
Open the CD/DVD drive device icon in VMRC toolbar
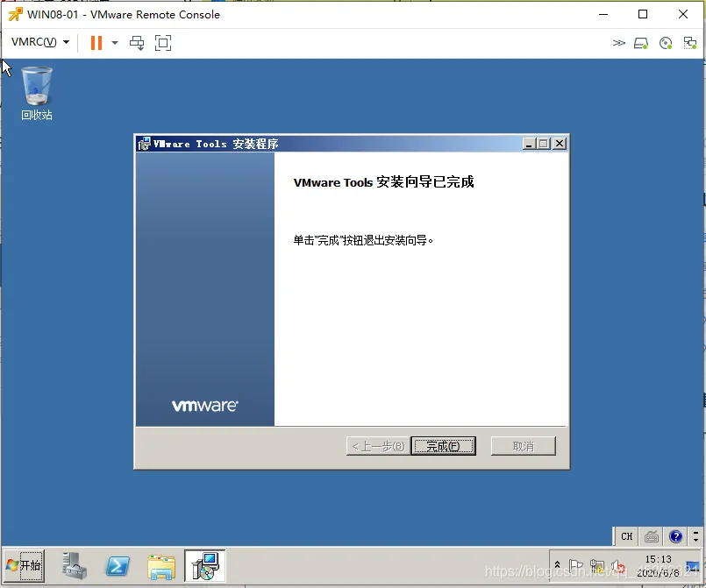(666, 43)
